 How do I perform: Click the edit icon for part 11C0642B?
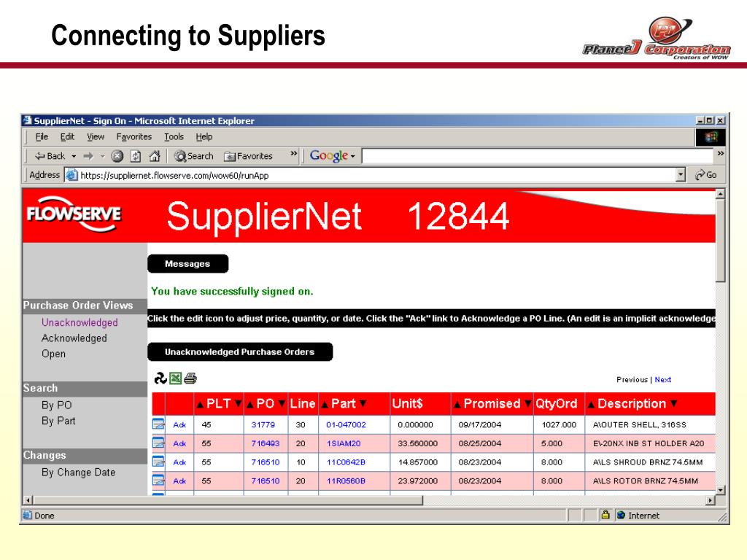158,462
